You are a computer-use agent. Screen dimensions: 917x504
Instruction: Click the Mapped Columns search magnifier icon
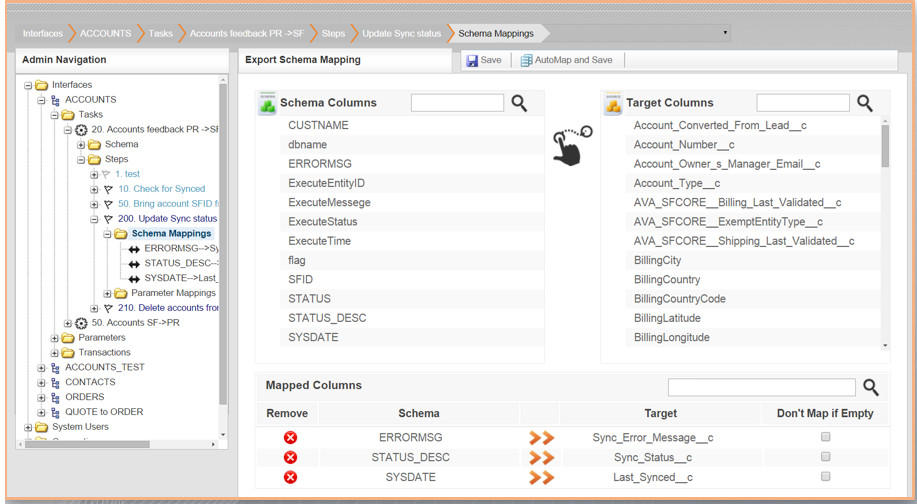point(870,387)
